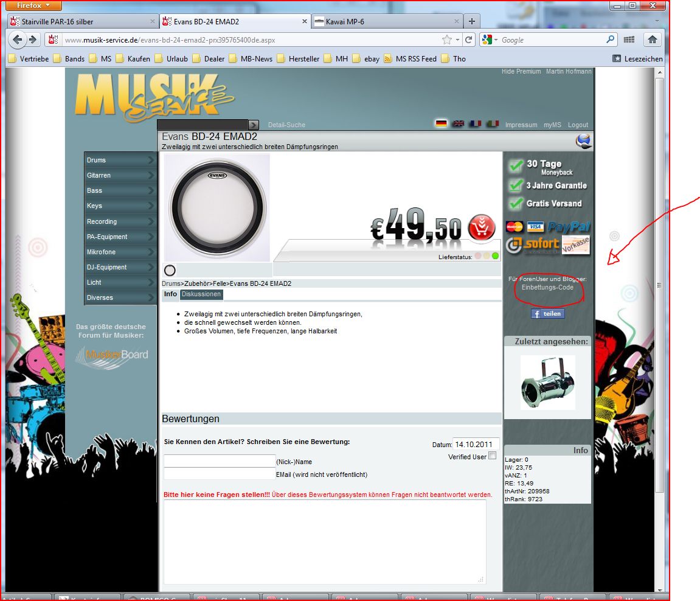
Task: Click the Einbettungs-Code link
Action: (x=547, y=287)
